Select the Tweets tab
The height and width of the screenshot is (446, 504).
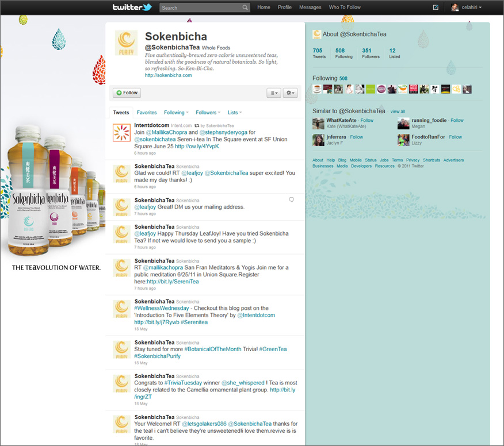coord(121,113)
